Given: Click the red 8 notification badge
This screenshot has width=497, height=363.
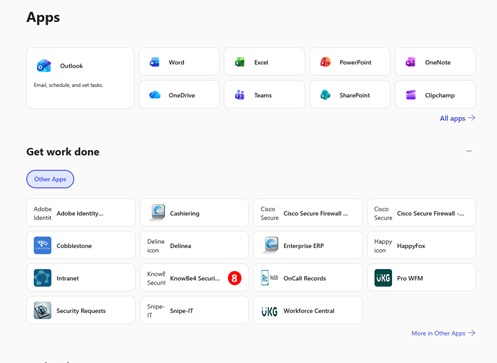Looking at the screenshot, I should (234, 278).
